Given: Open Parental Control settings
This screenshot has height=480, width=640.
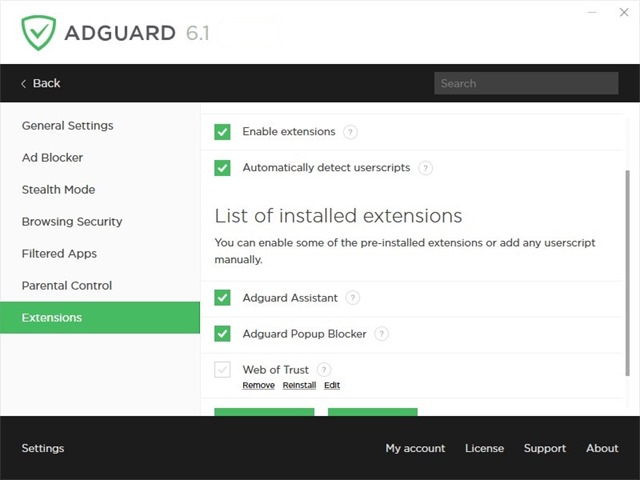Looking at the screenshot, I should click(67, 286).
